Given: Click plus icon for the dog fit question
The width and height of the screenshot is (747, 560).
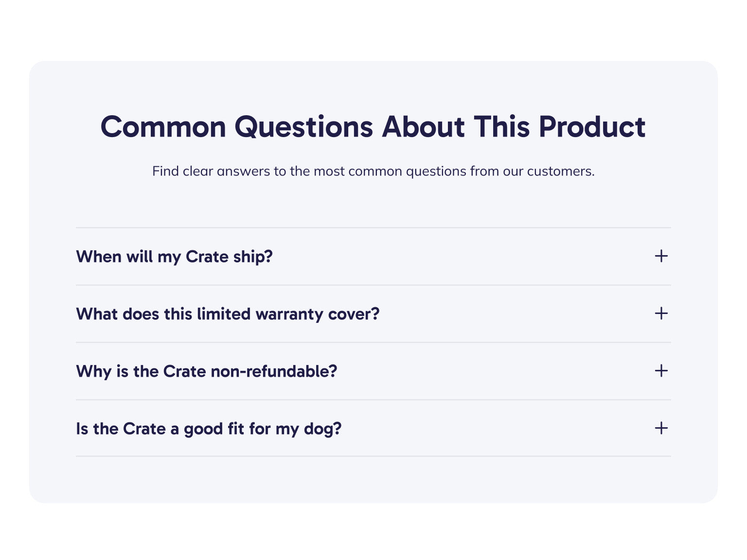Looking at the screenshot, I should pyautogui.click(x=661, y=428).
